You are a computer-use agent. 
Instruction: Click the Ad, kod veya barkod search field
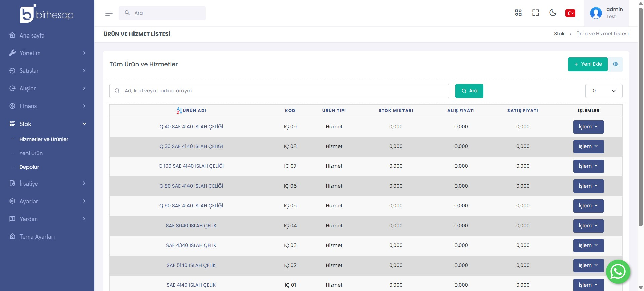279,91
